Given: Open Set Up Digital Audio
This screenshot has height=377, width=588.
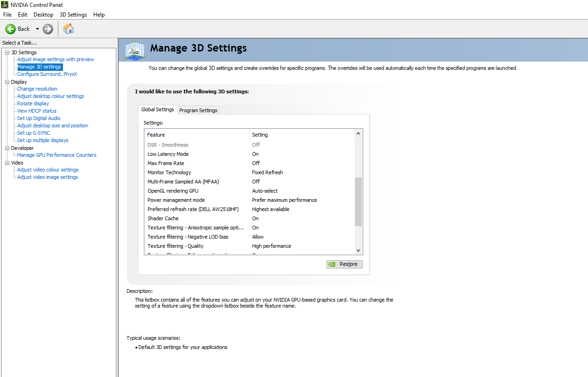Looking at the screenshot, I should (39, 118).
